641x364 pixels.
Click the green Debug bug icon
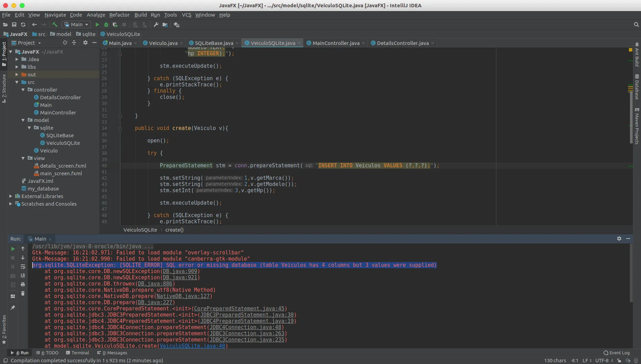point(106,25)
